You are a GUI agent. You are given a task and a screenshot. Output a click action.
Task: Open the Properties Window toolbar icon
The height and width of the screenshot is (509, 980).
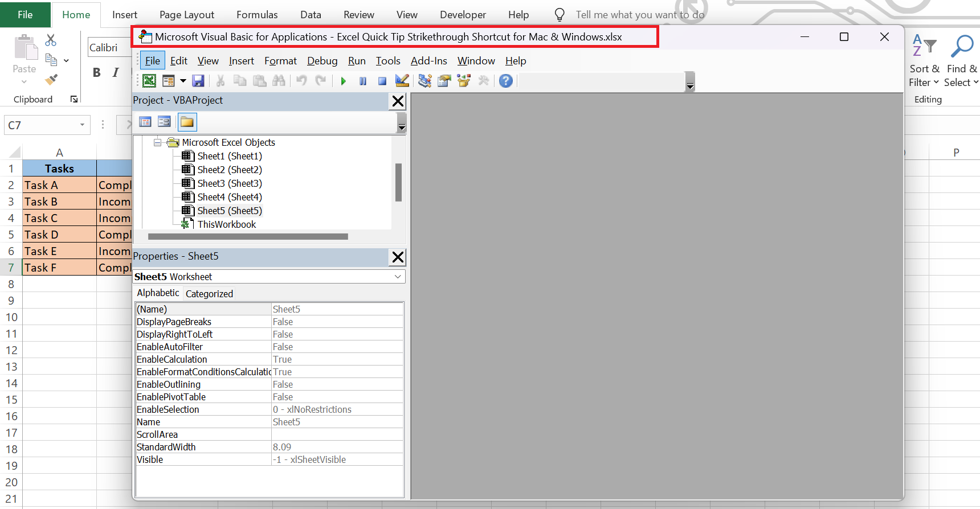tap(444, 81)
